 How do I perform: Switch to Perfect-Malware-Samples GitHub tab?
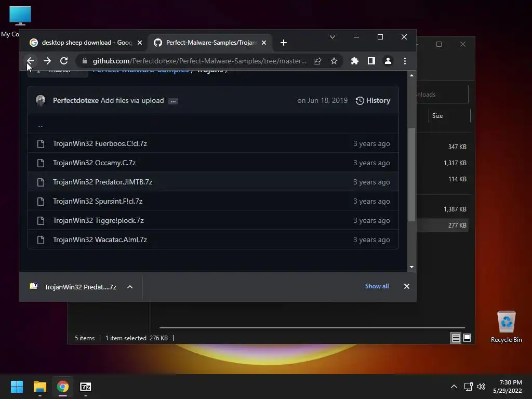(210, 43)
